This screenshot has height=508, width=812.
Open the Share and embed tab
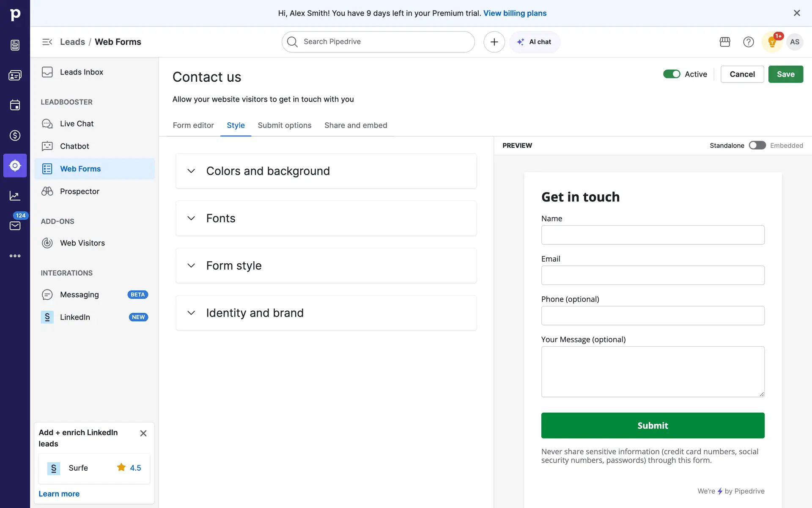(355, 125)
